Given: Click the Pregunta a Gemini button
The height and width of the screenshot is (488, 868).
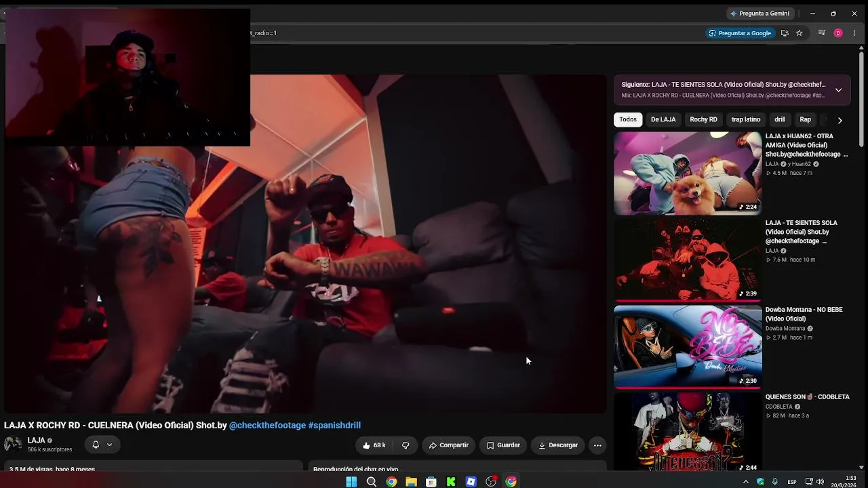Looking at the screenshot, I should pos(759,14).
